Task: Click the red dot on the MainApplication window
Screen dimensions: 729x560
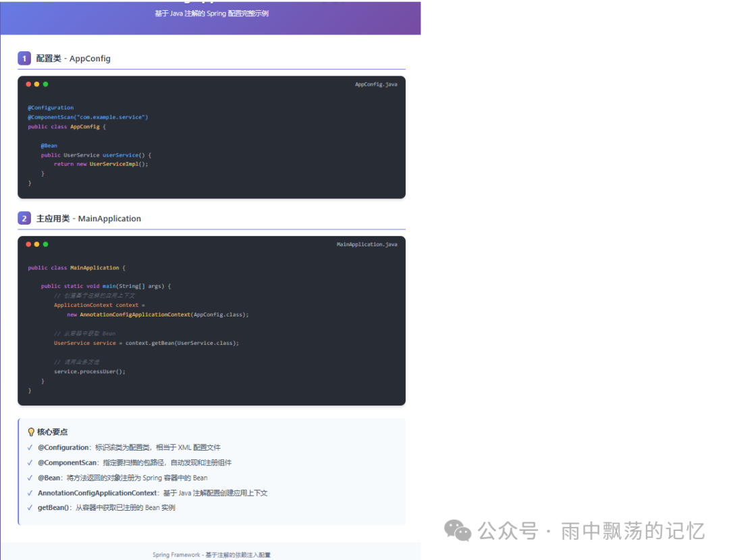Action: [x=27, y=244]
